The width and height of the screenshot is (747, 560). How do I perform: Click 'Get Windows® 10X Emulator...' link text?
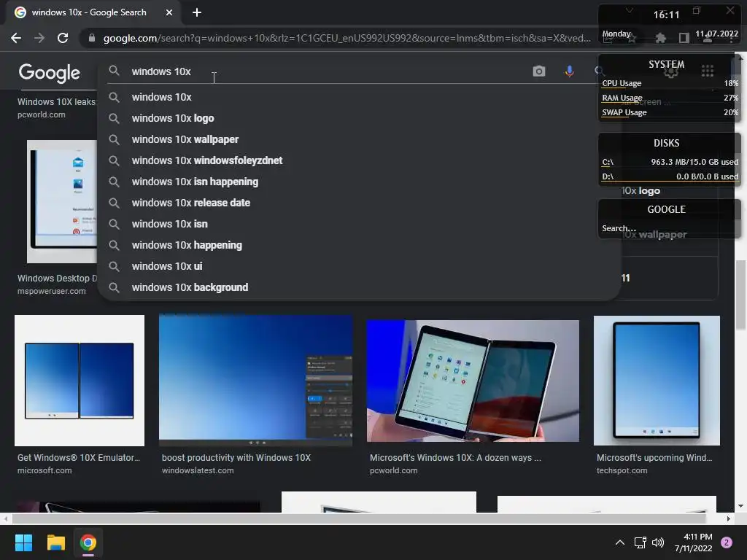(x=79, y=458)
